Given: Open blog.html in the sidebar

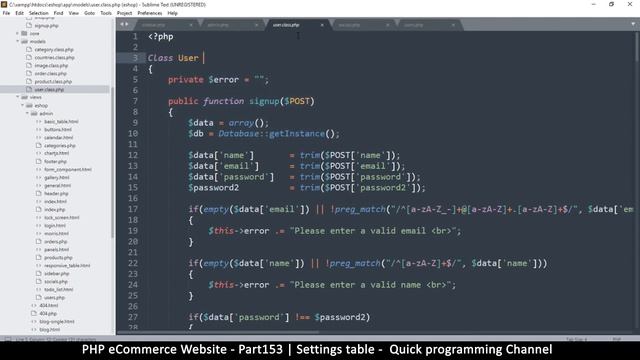Looking at the screenshot, I should [x=49, y=329].
